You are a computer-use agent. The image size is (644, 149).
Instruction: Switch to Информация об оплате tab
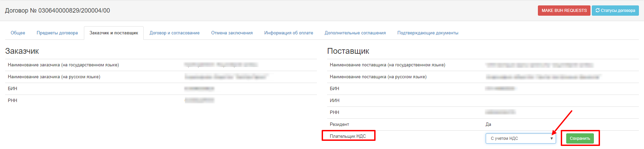click(x=288, y=33)
